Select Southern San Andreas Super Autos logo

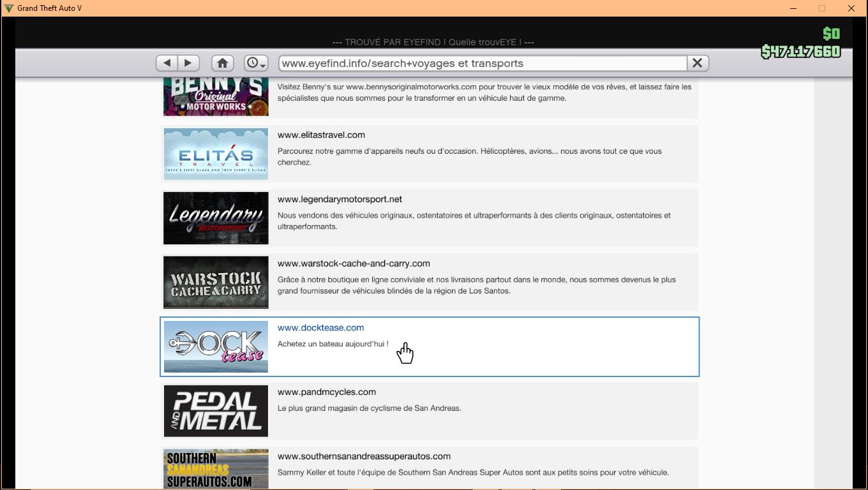pos(216,469)
